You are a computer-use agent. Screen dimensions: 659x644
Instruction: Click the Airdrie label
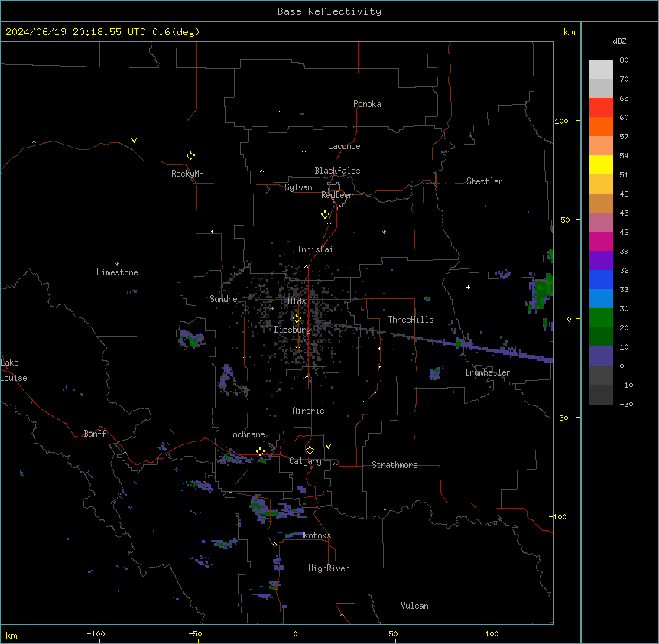[309, 411]
